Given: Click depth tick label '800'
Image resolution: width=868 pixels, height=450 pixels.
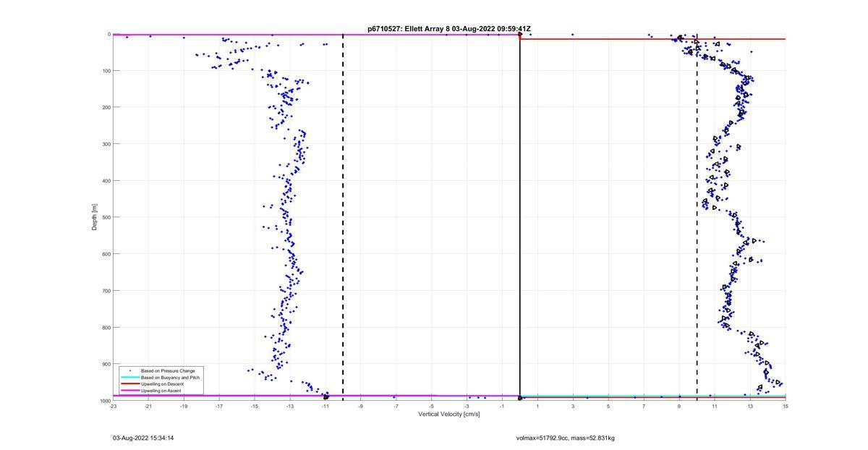Looking at the screenshot, I should 106,327.
